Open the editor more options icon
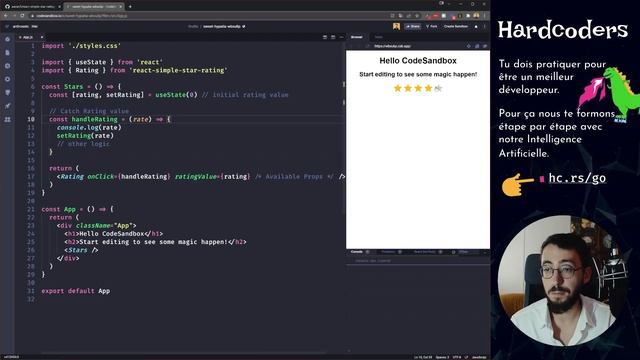This screenshot has height=360, width=640. coord(341,37)
